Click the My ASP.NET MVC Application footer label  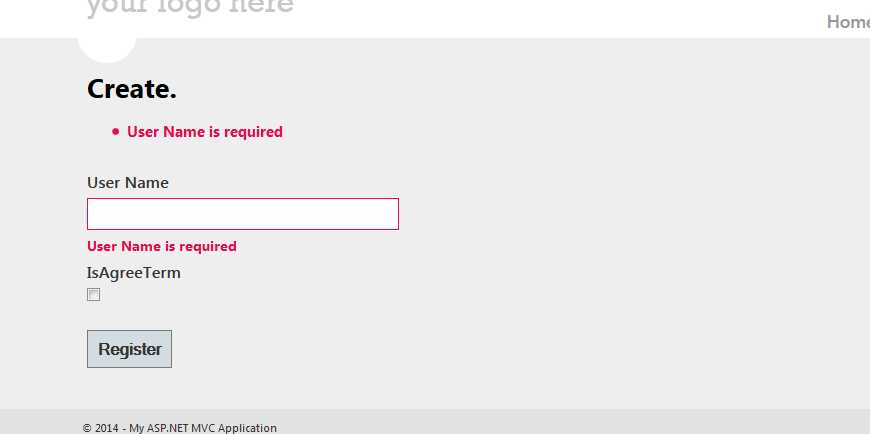click(203, 428)
